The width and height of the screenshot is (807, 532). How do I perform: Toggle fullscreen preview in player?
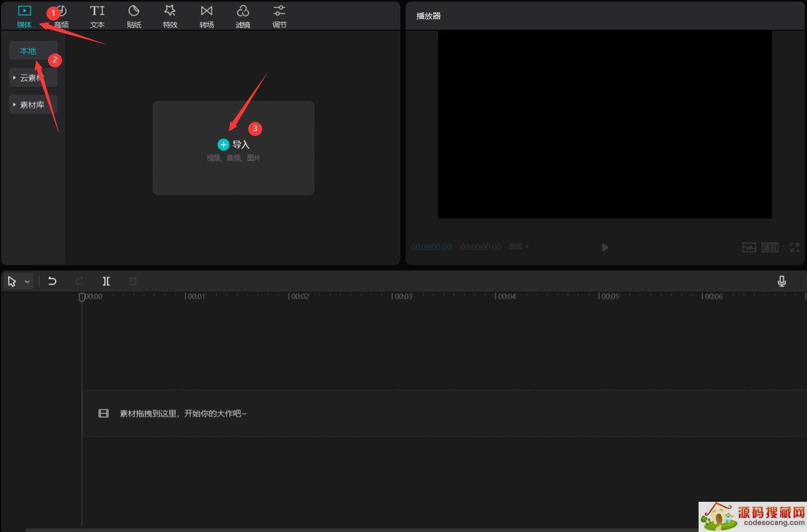pyautogui.click(x=795, y=247)
